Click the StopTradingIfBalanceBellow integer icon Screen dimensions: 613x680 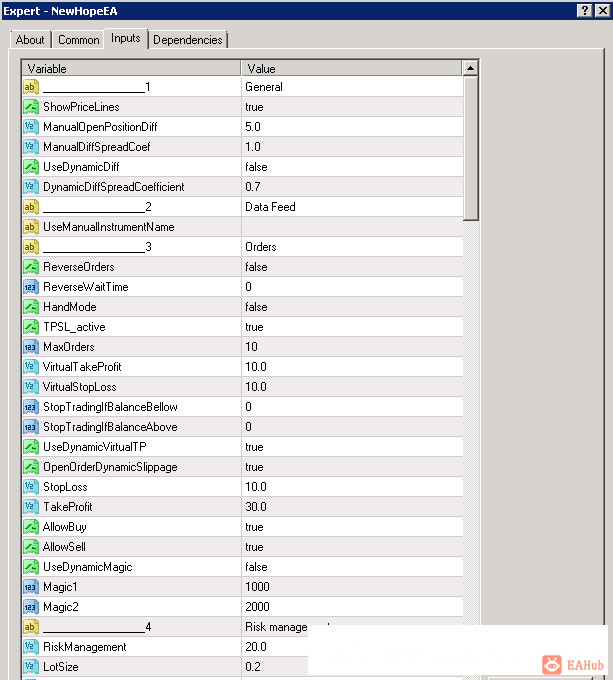tap(31, 407)
